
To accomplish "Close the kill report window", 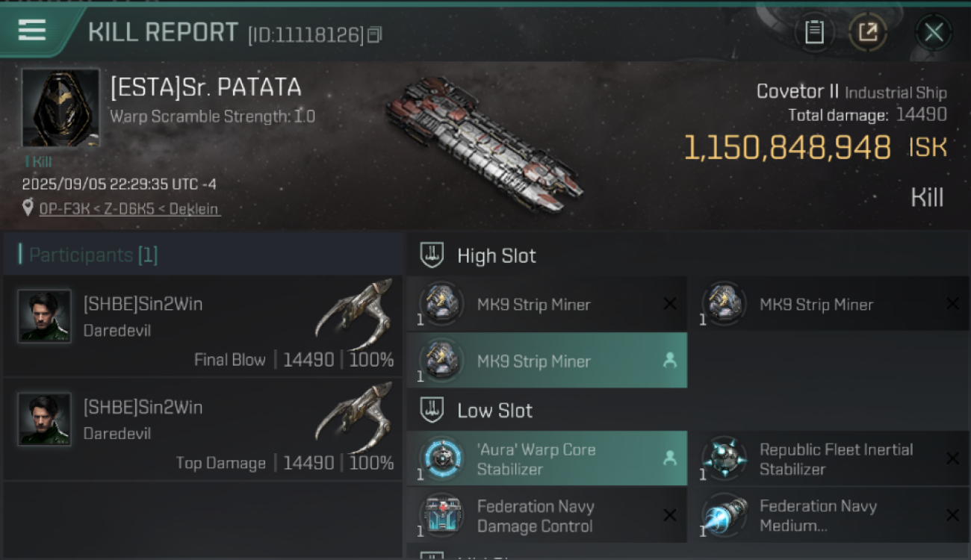I will (x=934, y=32).
